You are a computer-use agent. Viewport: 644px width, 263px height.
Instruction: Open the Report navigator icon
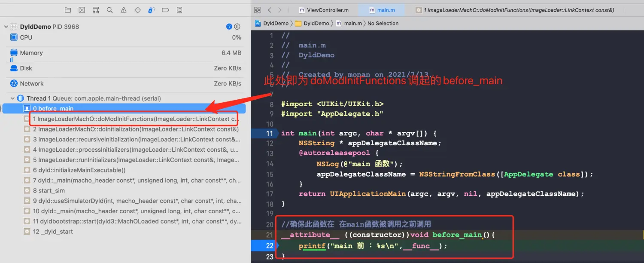[x=179, y=10]
